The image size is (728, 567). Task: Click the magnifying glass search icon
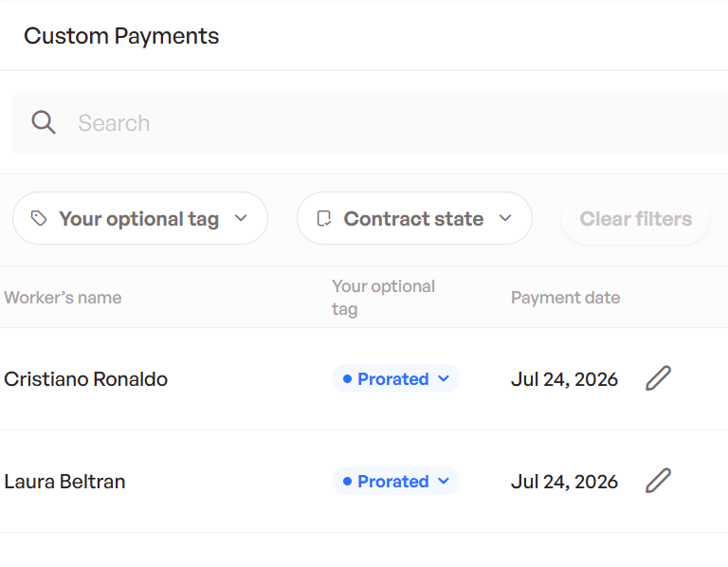[44, 122]
